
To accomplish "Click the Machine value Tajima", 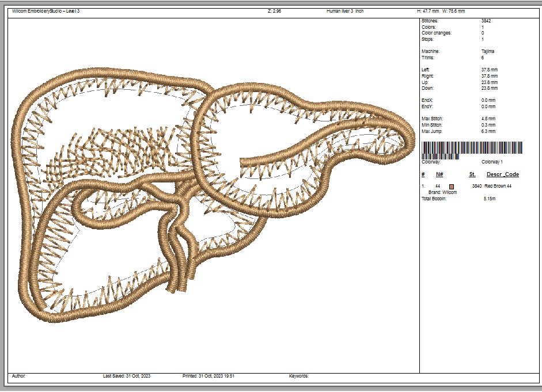I will (488, 52).
